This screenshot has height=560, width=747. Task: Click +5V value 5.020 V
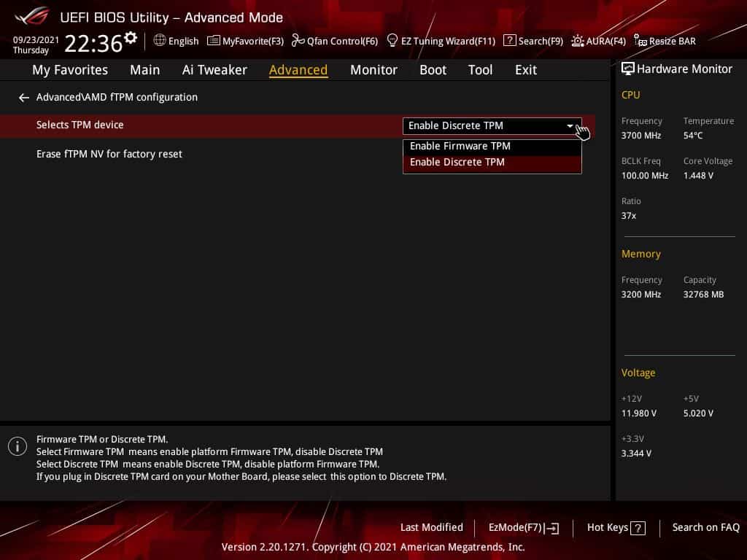point(698,413)
